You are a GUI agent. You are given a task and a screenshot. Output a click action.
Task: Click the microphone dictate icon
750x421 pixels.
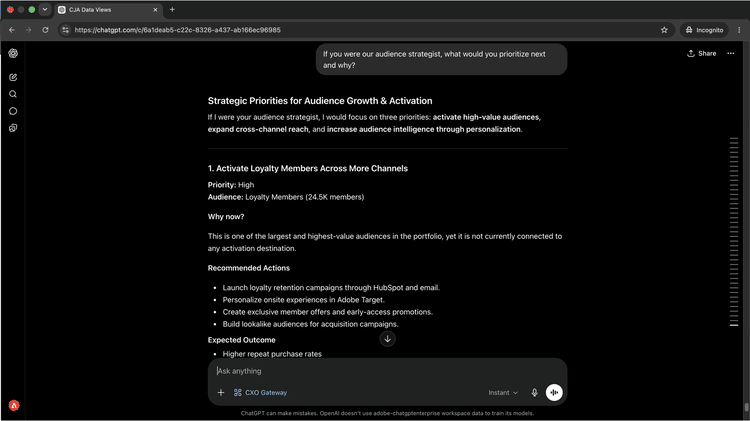tap(534, 392)
